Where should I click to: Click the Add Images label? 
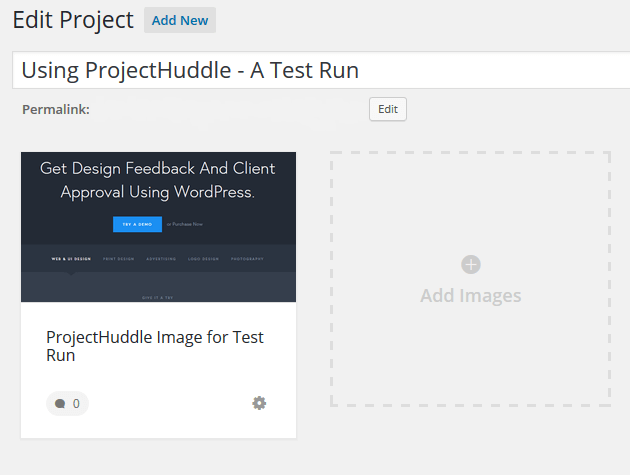pos(470,296)
